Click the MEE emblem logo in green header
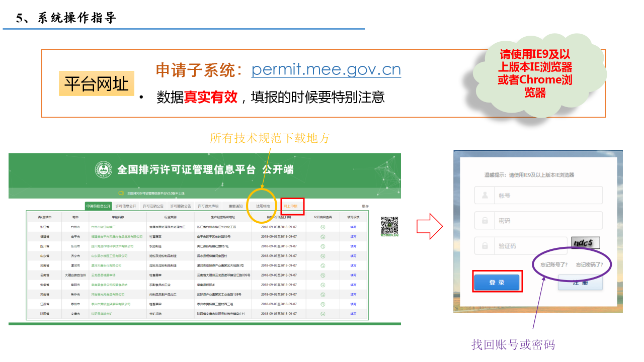Screen dimensions: 644x362 pyautogui.click(x=103, y=170)
